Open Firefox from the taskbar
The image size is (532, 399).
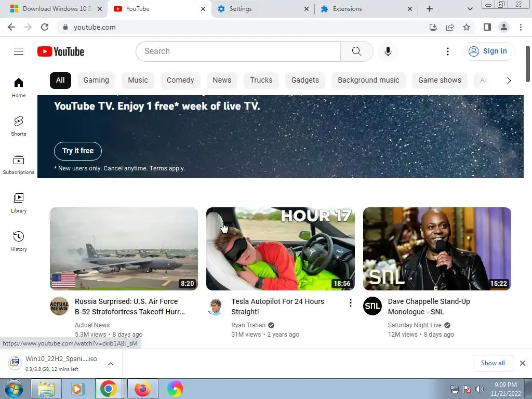143,389
